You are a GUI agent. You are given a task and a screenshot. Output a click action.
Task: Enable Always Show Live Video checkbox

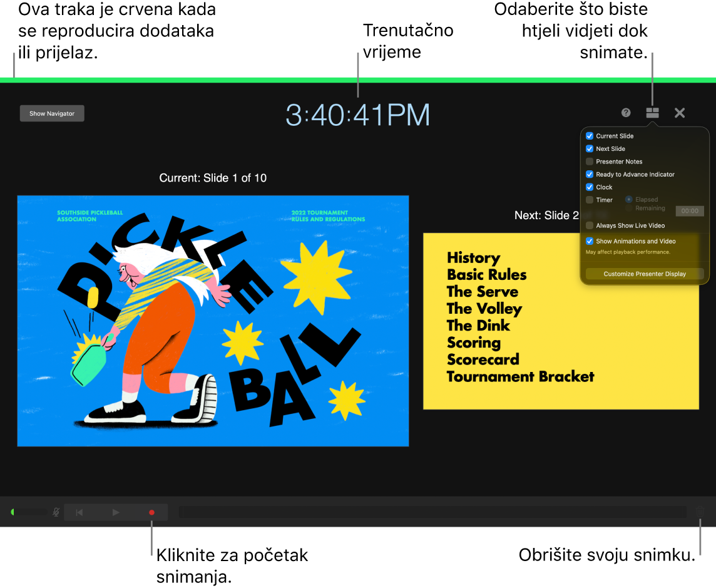click(x=590, y=225)
